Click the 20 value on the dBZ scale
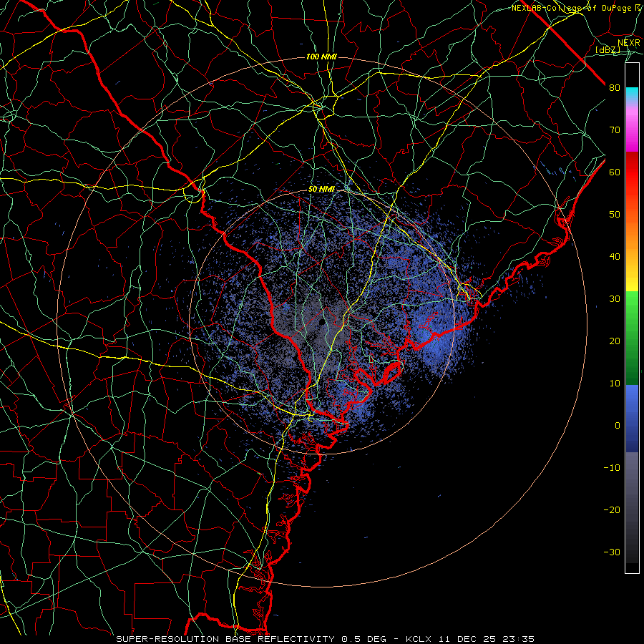644x644 pixels. 615,341
